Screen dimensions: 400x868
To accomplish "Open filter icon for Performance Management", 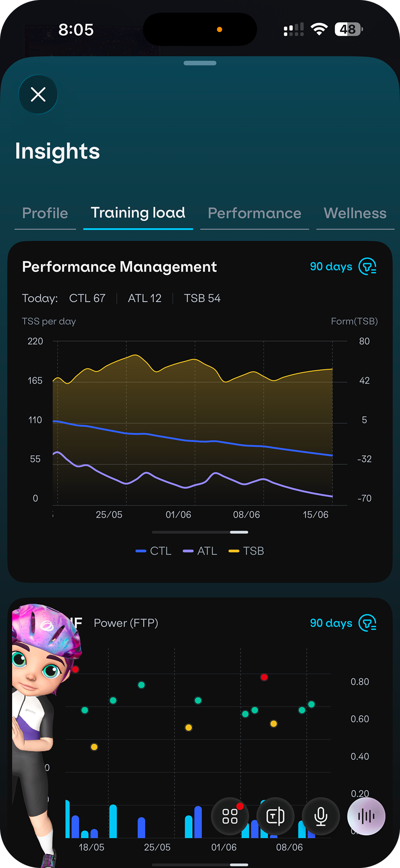I will [x=368, y=267].
